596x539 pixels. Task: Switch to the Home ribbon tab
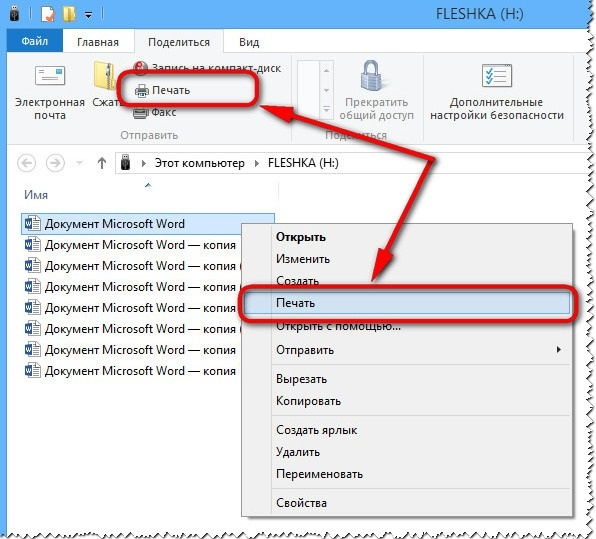(x=98, y=42)
